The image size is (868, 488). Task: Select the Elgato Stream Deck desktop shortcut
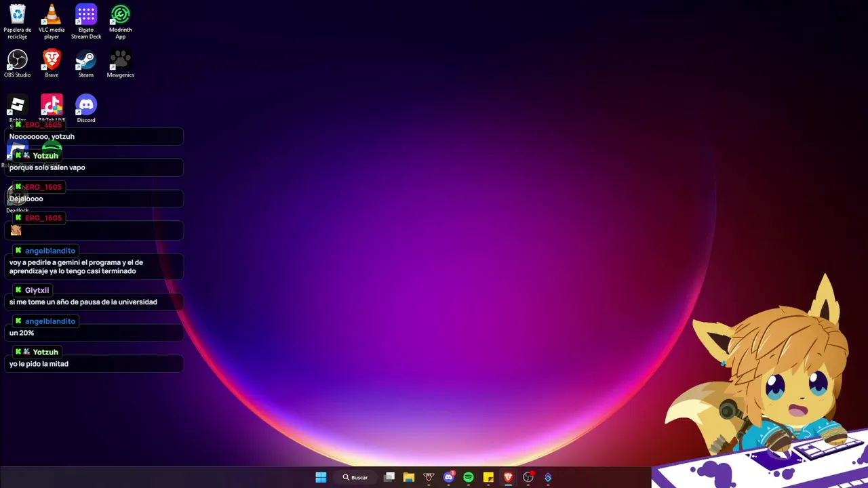click(86, 22)
